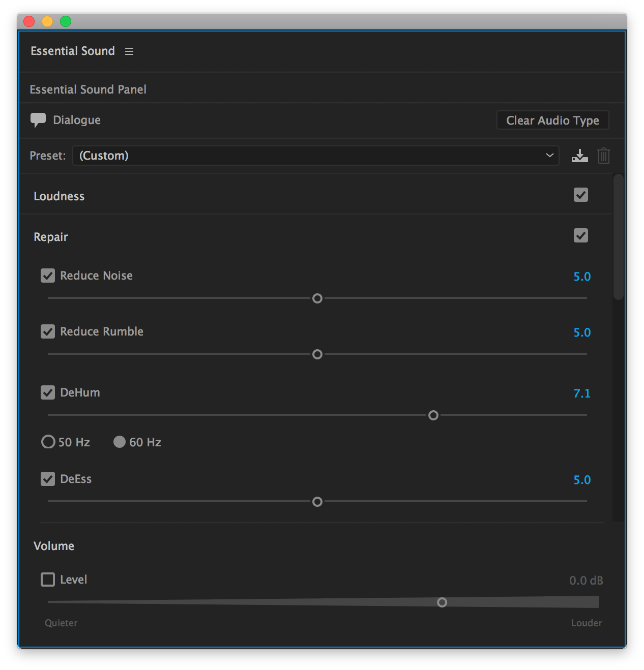Screen dimensions: 644x670
Task: Click the save preset icon
Action: pyautogui.click(x=579, y=156)
